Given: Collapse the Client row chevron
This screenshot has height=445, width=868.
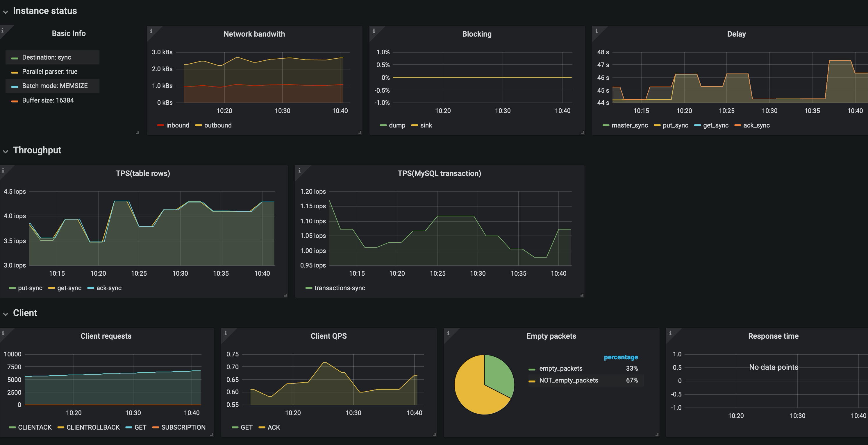Looking at the screenshot, I should (x=6, y=314).
